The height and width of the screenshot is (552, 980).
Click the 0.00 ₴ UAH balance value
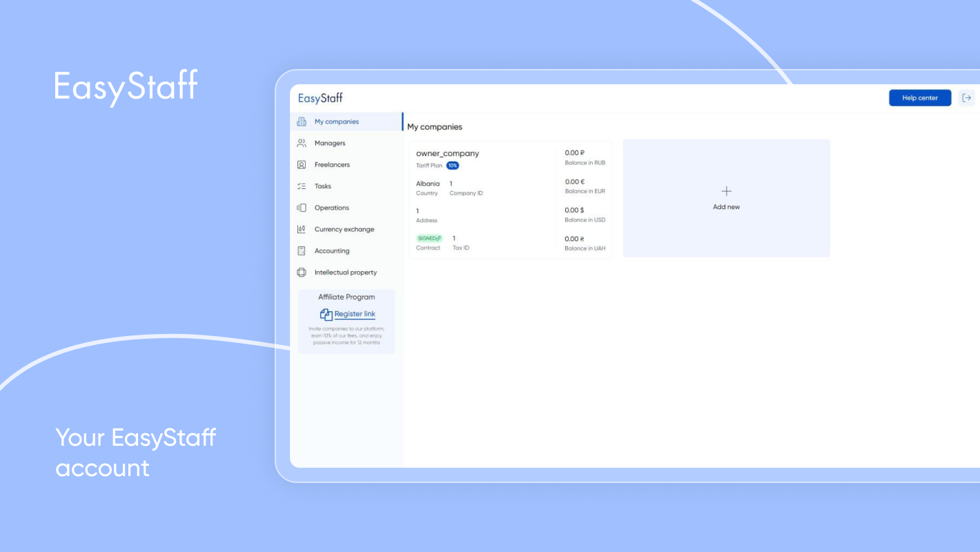click(575, 239)
